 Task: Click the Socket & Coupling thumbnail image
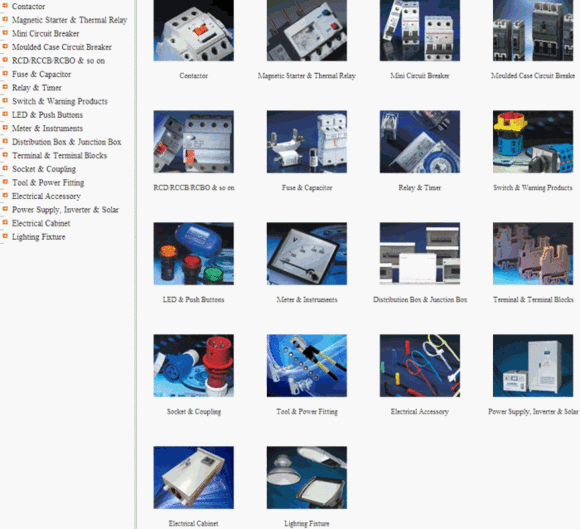click(x=193, y=366)
